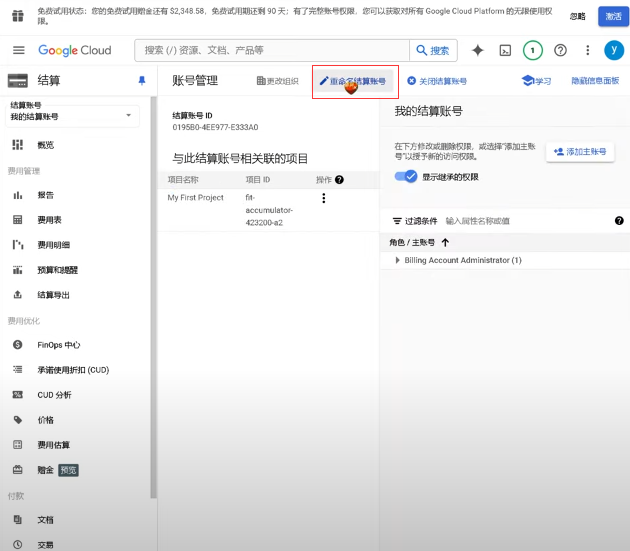Image resolution: width=630 pixels, height=551 pixels.
Task: Open the help question mark menu
Action: pos(560,50)
